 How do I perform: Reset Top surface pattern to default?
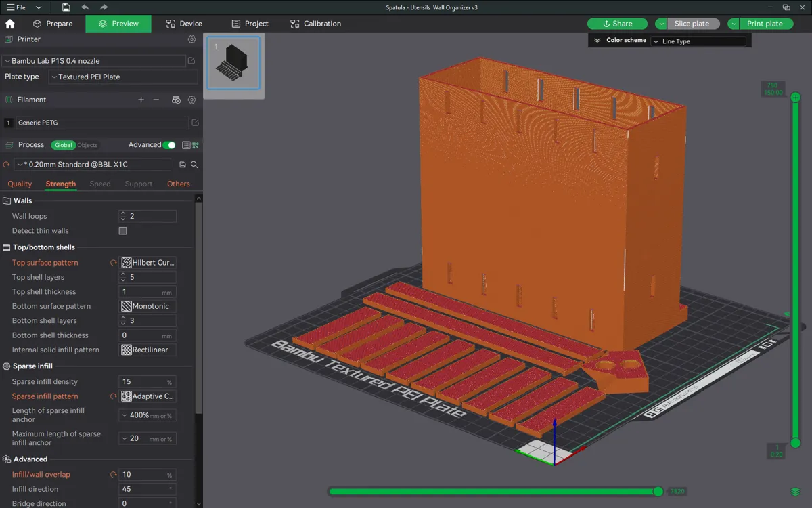(x=114, y=263)
